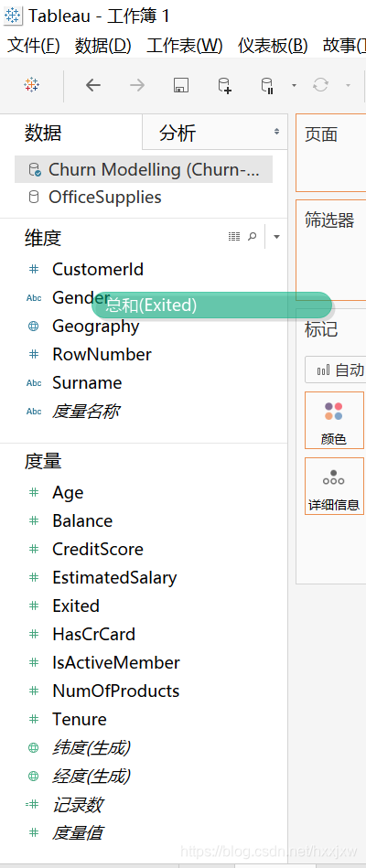Select the 记录数 field
Image resolution: width=366 pixels, height=868 pixels.
78,805
